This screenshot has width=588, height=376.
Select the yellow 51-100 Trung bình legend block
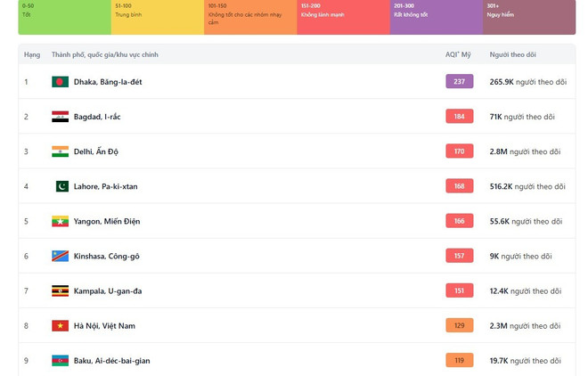click(x=157, y=17)
